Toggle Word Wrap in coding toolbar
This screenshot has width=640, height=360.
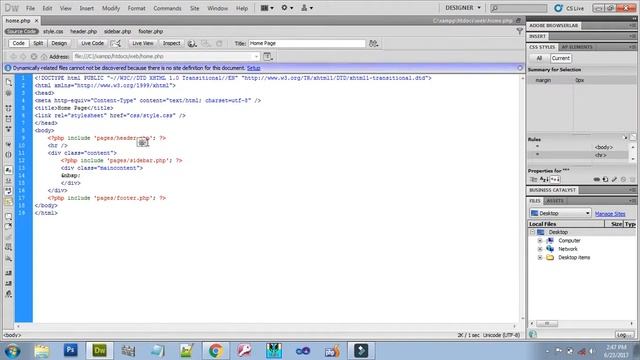(9, 191)
